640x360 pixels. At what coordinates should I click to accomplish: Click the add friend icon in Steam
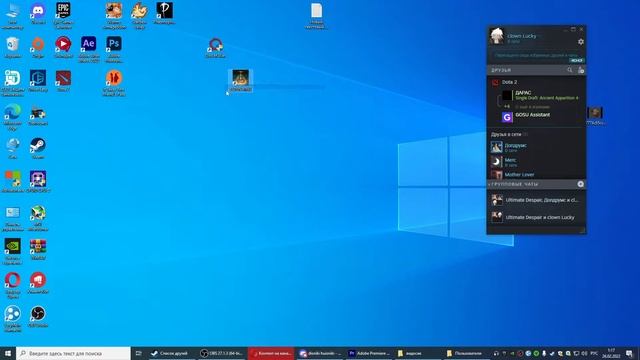[581, 70]
